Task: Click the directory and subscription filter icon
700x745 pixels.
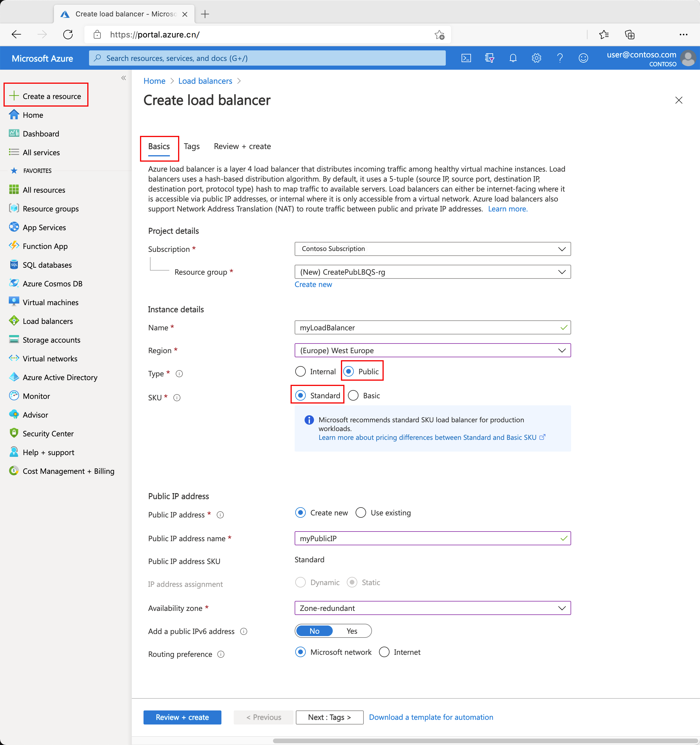Action: (489, 58)
